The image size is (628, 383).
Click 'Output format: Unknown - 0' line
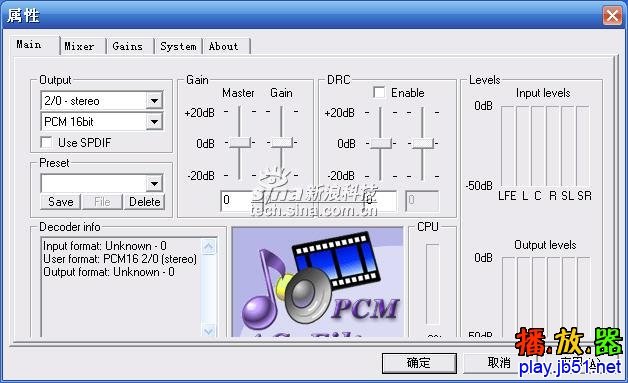coord(109,272)
